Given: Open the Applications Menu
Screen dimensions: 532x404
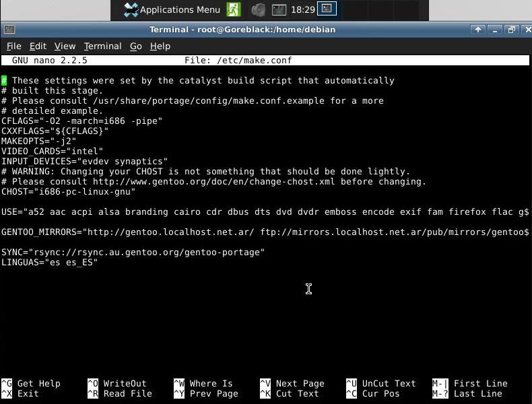Looking at the screenshot, I should point(172,10).
